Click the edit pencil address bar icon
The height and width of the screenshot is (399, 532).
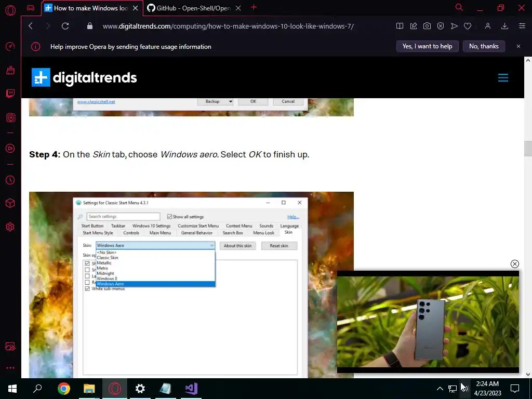click(413, 26)
